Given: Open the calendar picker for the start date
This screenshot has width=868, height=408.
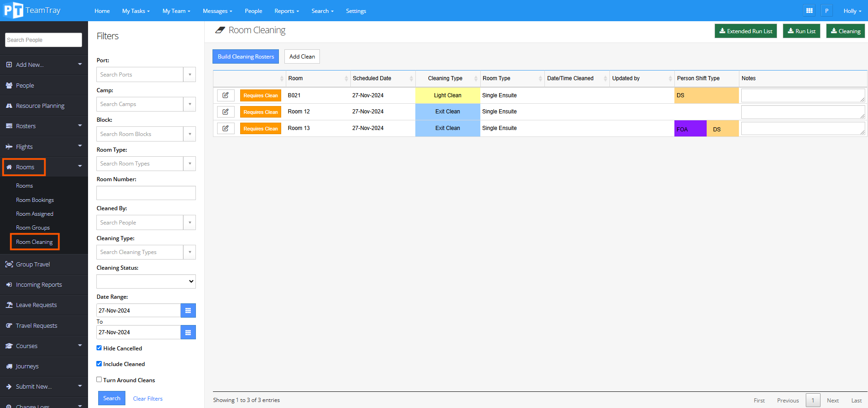Looking at the screenshot, I should coord(188,311).
